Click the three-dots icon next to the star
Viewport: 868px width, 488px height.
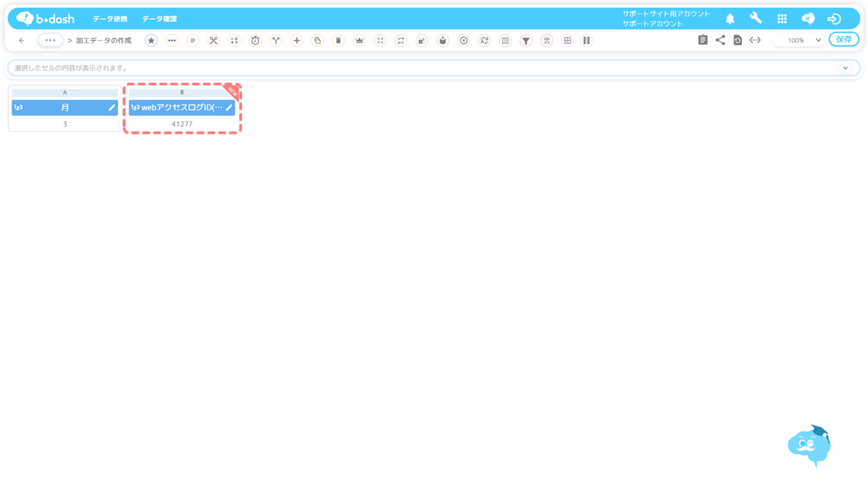click(x=172, y=41)
